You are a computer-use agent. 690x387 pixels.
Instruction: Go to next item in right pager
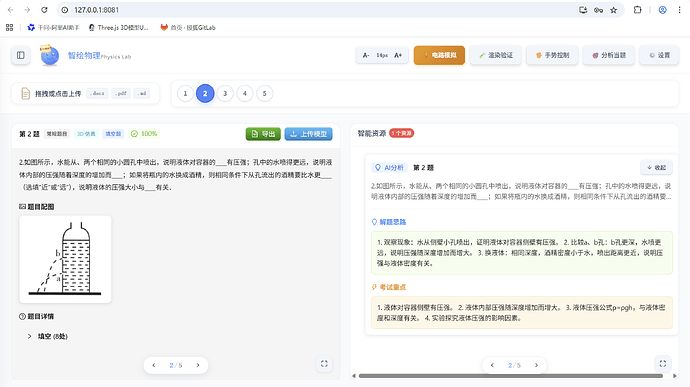pos(536,365)
